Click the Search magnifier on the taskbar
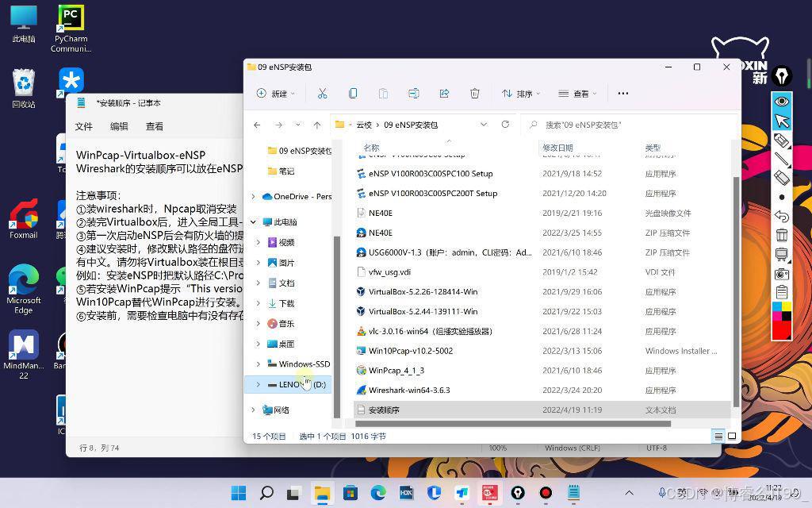 pyautogui.click(x=266, y=492)
